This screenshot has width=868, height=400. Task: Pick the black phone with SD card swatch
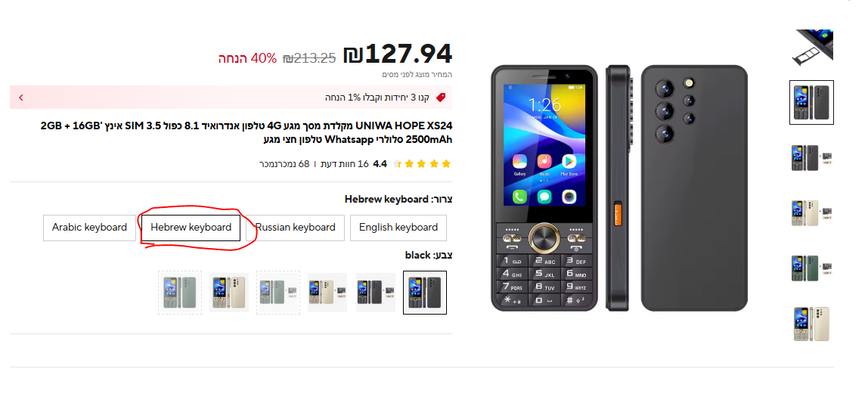376,293
